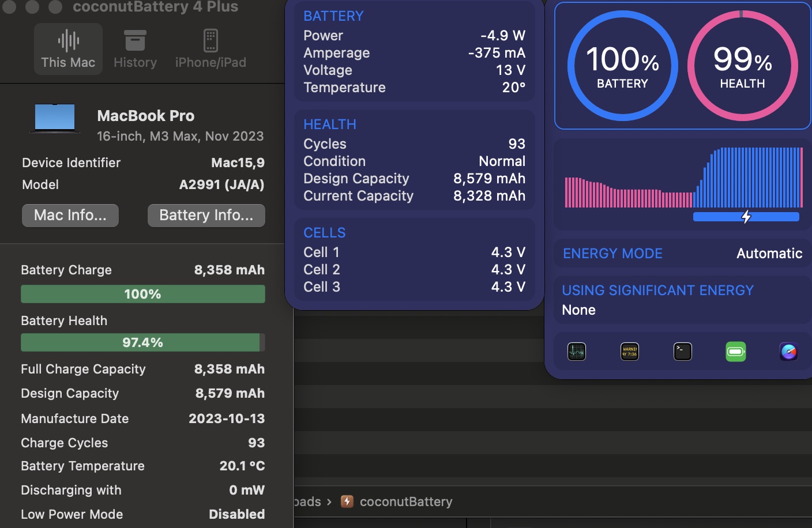Image resolution: width=812 pixels, height=528 pixels.
Task: Click the Mac Info... button
Action: point(70,215)
